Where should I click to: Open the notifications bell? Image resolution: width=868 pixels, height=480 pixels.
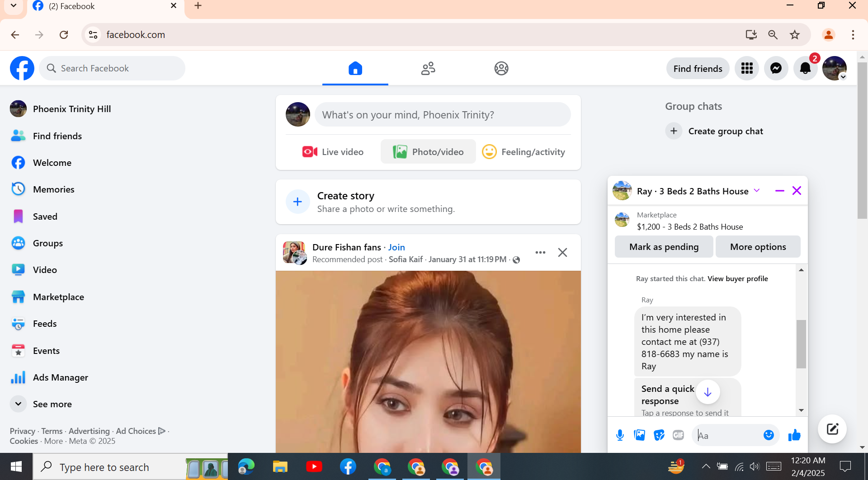(x=806, y=68)
